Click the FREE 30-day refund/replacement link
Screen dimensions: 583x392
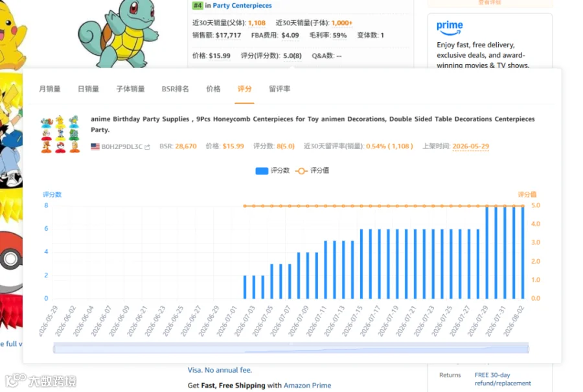click(x=503, y=379)
